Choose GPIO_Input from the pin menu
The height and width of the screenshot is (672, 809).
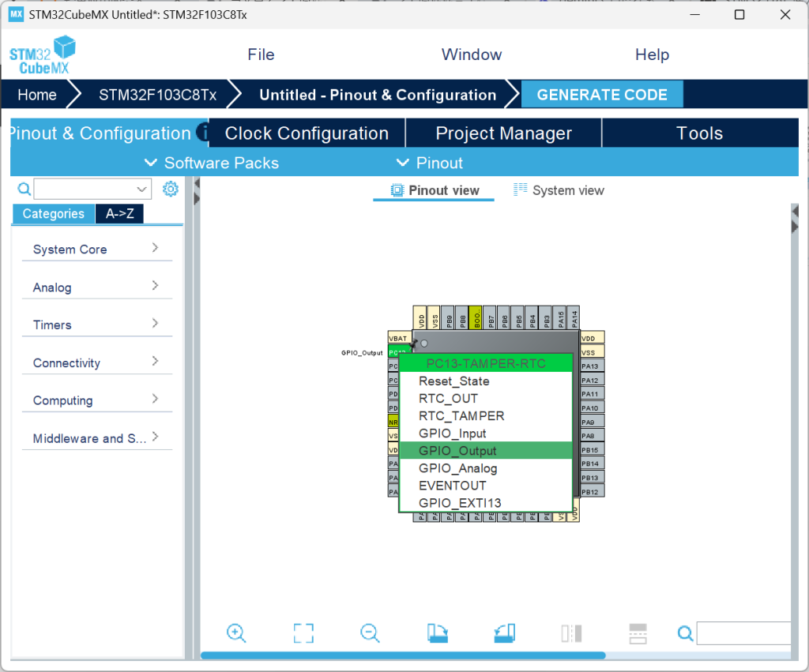click(452, 434)
